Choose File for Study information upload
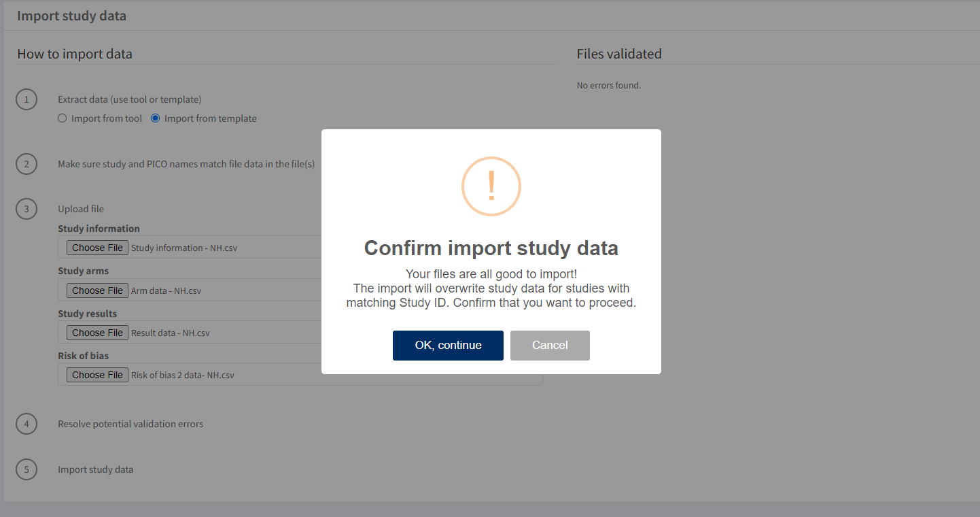Image resolution: width=980 pixels, height=517 pixels. click(97, 247)
